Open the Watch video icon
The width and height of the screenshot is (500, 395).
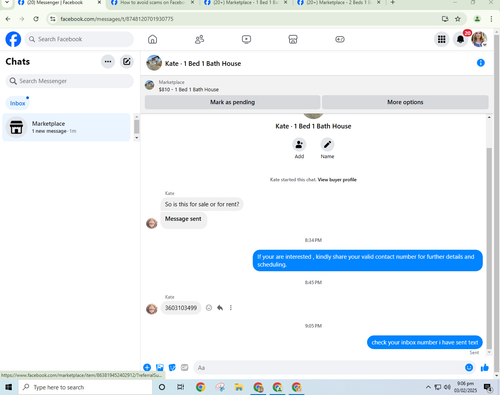[246, 39]
